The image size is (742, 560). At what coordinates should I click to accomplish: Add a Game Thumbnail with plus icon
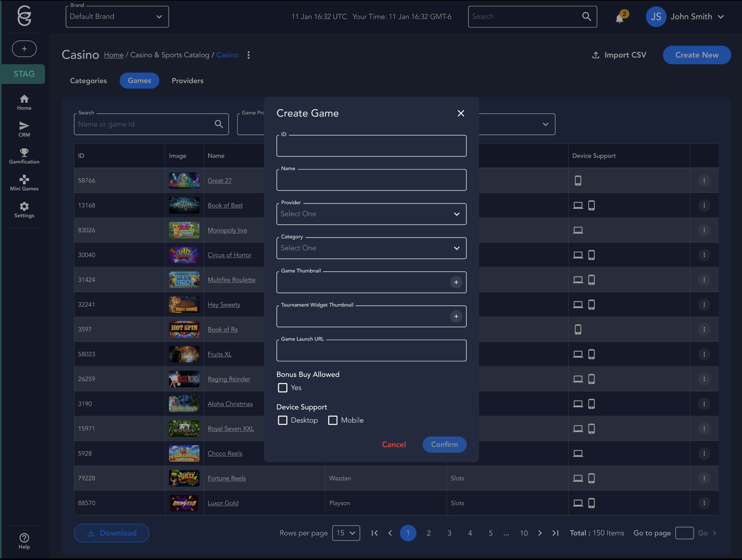click(x=456, y=282)
